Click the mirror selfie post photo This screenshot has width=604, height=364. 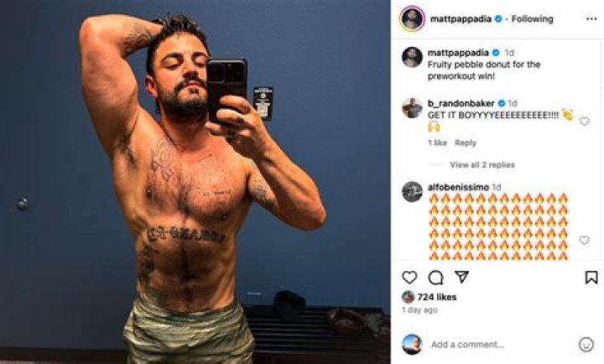[195, 182]
